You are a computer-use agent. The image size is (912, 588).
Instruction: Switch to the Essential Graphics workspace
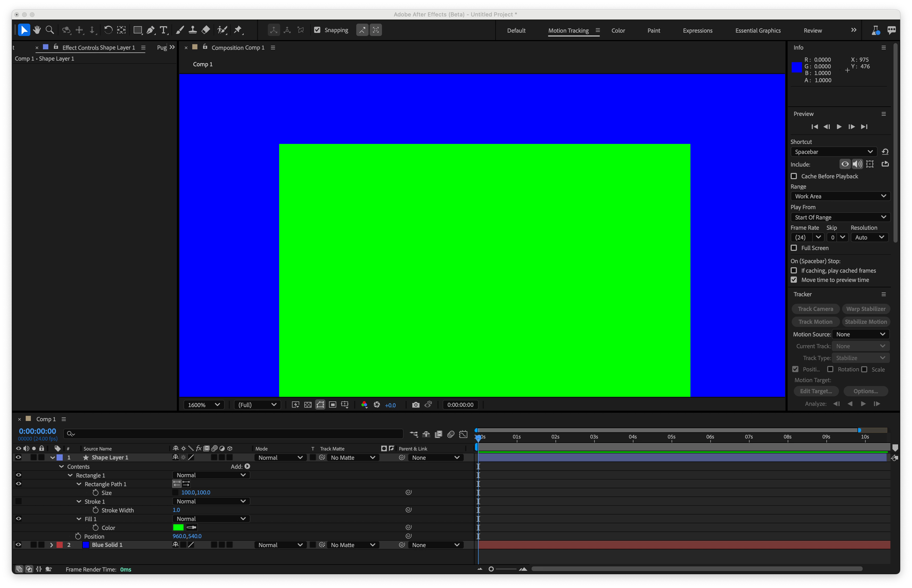758,31
